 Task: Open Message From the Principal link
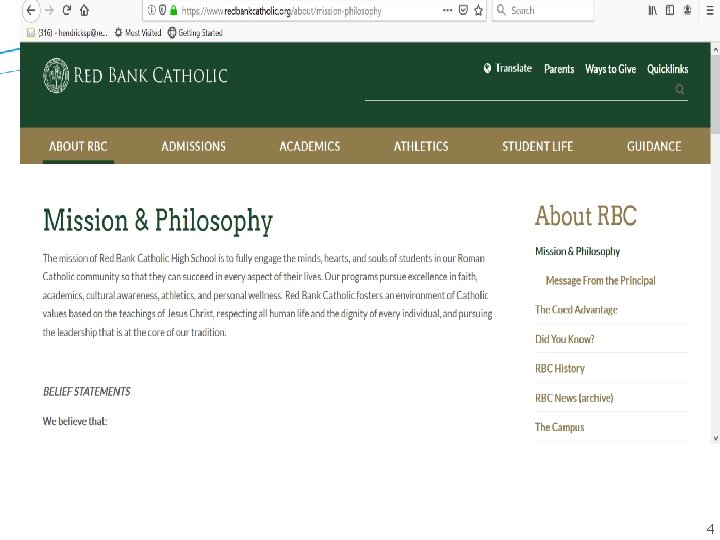pos(600,281)
